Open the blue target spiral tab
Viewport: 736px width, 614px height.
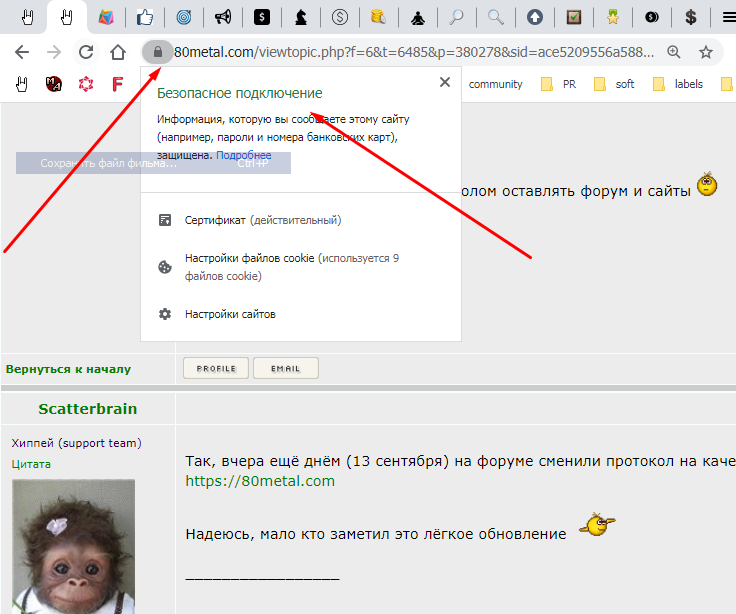[x=184, y=17]
